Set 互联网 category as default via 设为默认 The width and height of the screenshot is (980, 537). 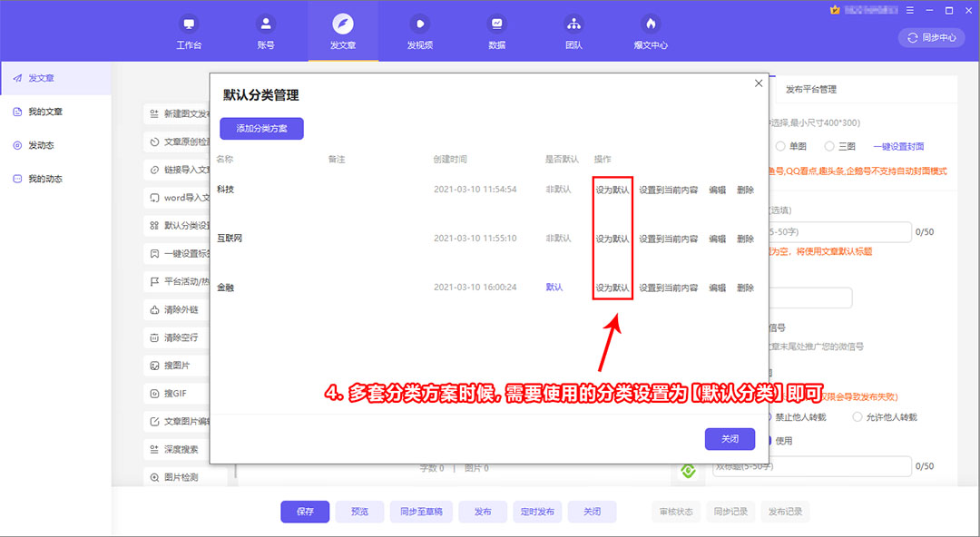pyautogui.click(x=612, y=238)
